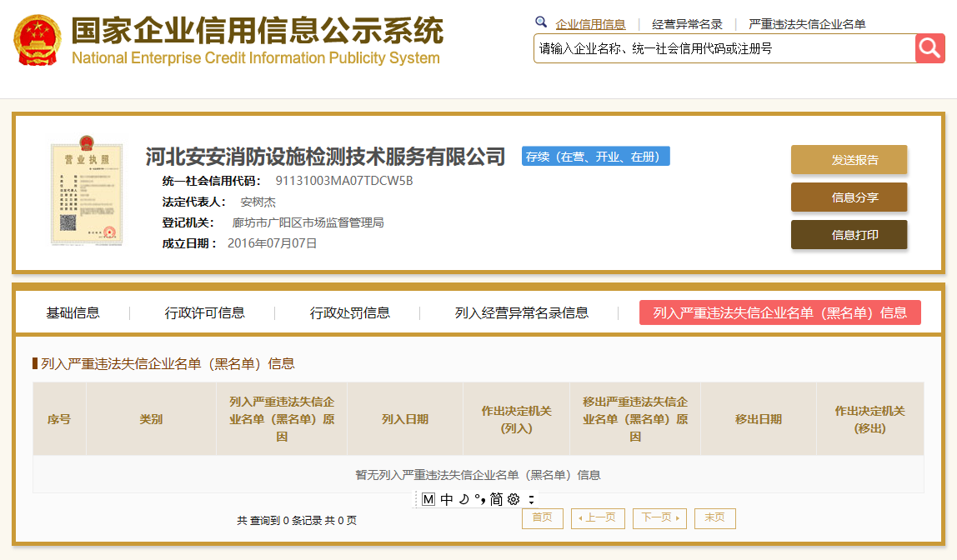Click the 发送报告 button

(x=849, y=160)
